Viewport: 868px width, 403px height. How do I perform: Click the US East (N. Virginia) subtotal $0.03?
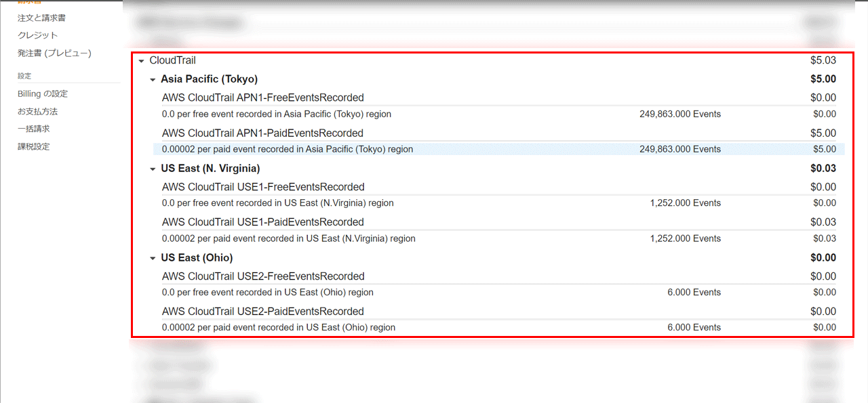(823, 169)
